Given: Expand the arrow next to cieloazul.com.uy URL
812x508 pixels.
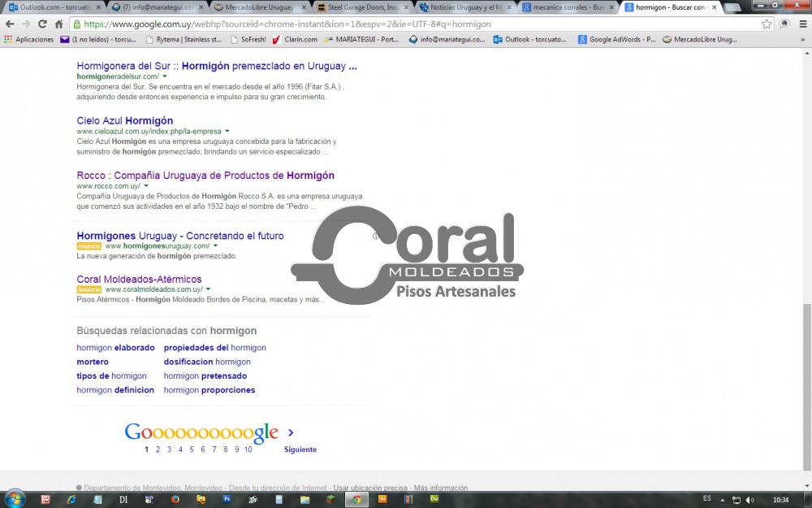Looking at the screenshot, I should 227,131.
